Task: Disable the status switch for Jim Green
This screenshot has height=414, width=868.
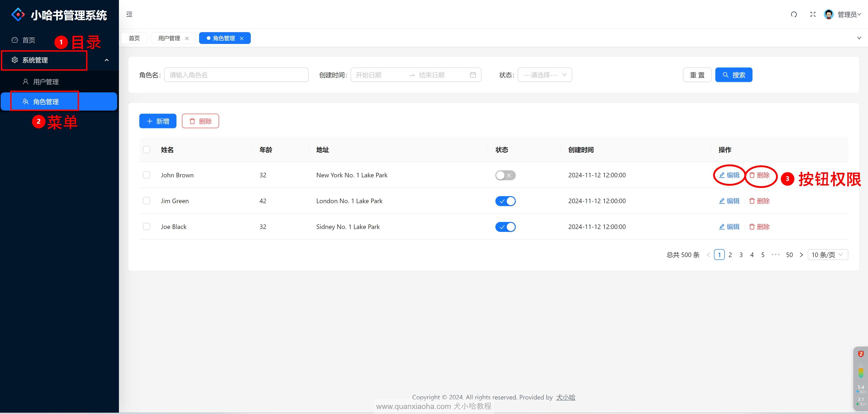Action: coord(505,201)
